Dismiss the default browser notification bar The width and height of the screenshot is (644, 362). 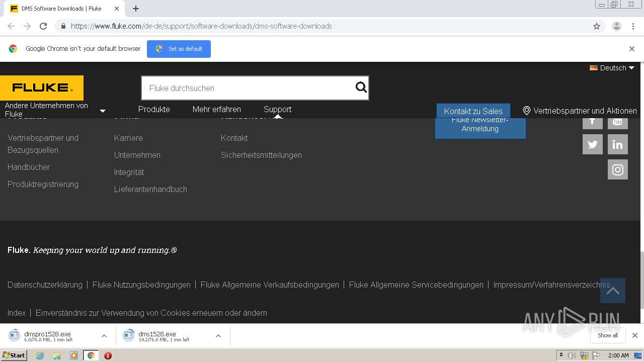click(x=632, y=49)
